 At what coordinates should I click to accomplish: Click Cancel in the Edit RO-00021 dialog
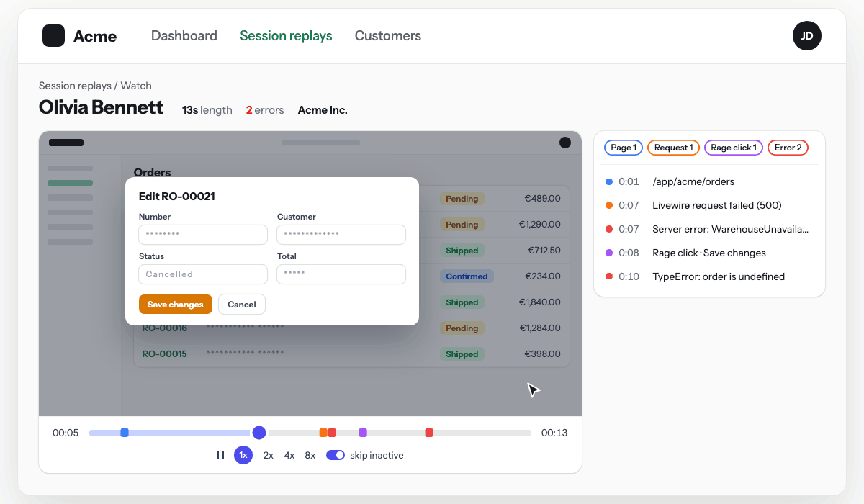[242, 305]
